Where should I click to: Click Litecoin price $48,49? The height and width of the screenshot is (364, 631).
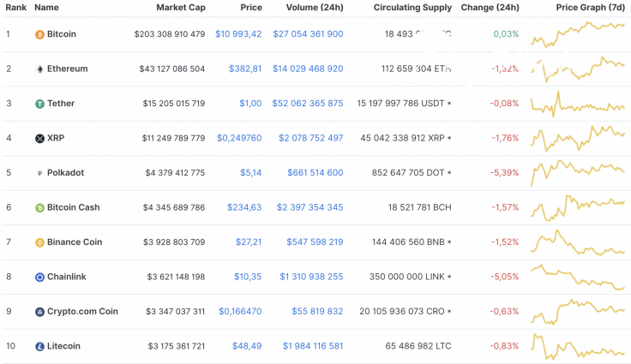(247, 346)
